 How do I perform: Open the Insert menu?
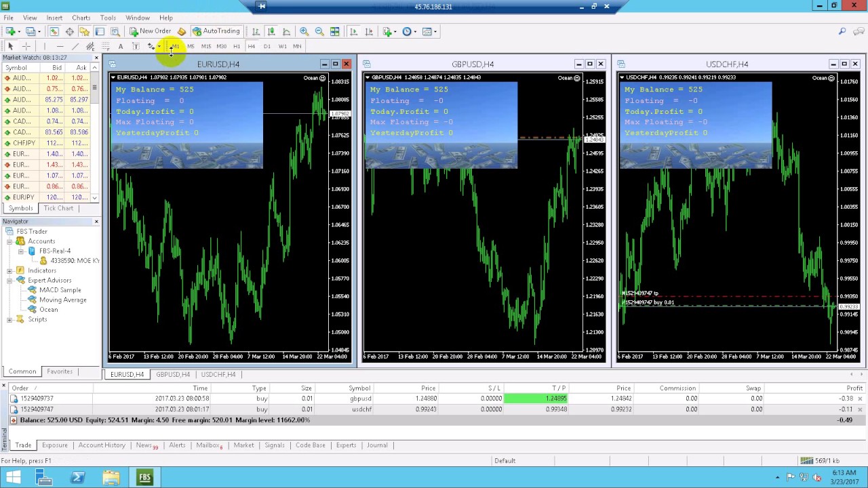coord(54,18)
